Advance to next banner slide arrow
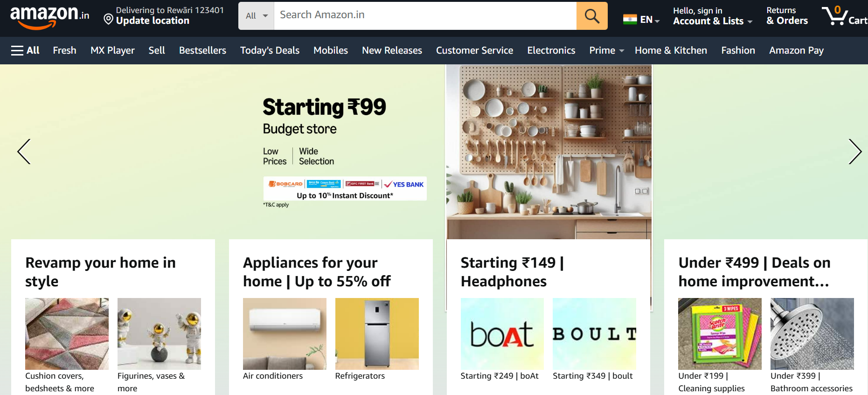 854,152
